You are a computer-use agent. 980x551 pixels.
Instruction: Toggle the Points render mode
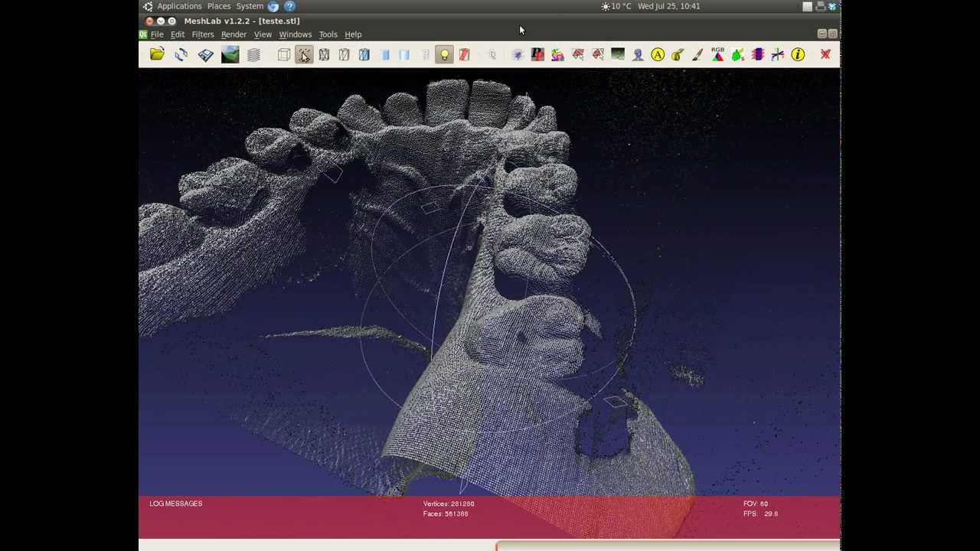click(x=304, y=54)
